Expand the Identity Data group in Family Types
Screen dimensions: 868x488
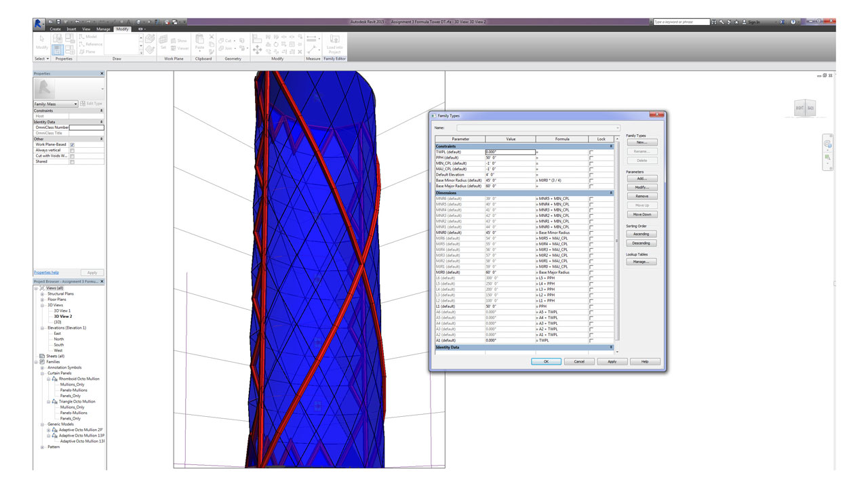coord(611,347)
